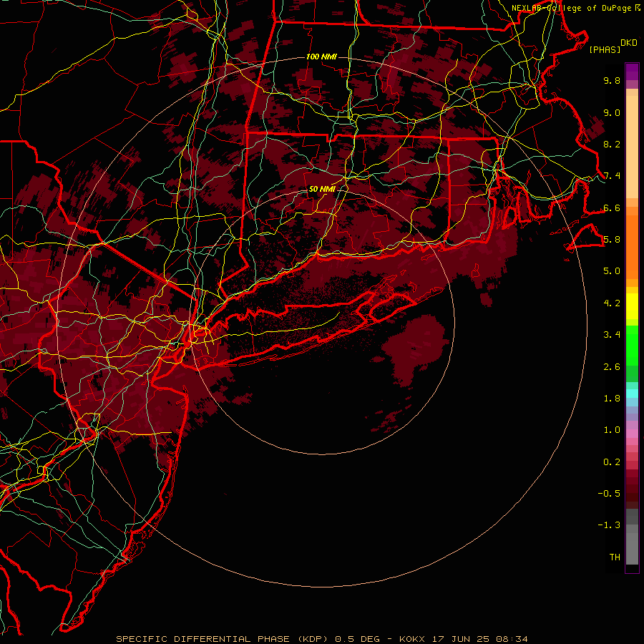Pick the purple swatch atop the color bar
Viewport: 644px width, 644px height.
click(x=632, y=72)
